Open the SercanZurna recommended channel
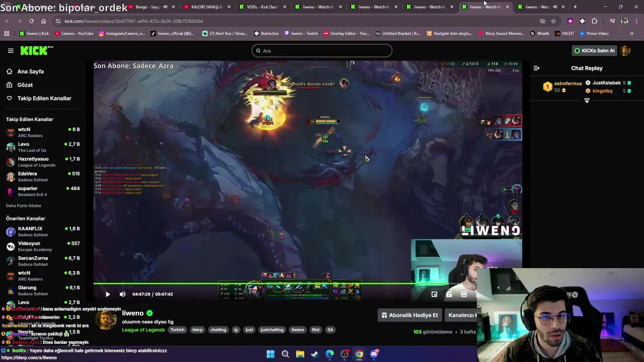Viewport: 644px width, 362px height. pos(43,261)
